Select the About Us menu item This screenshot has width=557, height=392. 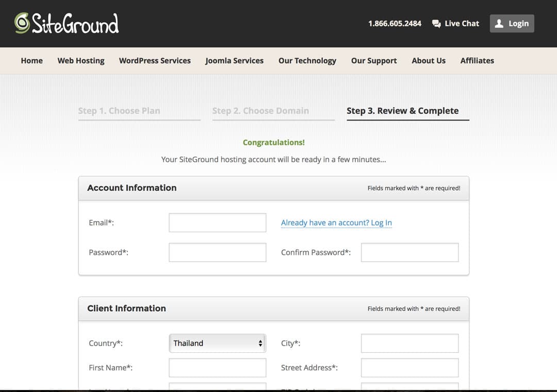tap(429, 60)
